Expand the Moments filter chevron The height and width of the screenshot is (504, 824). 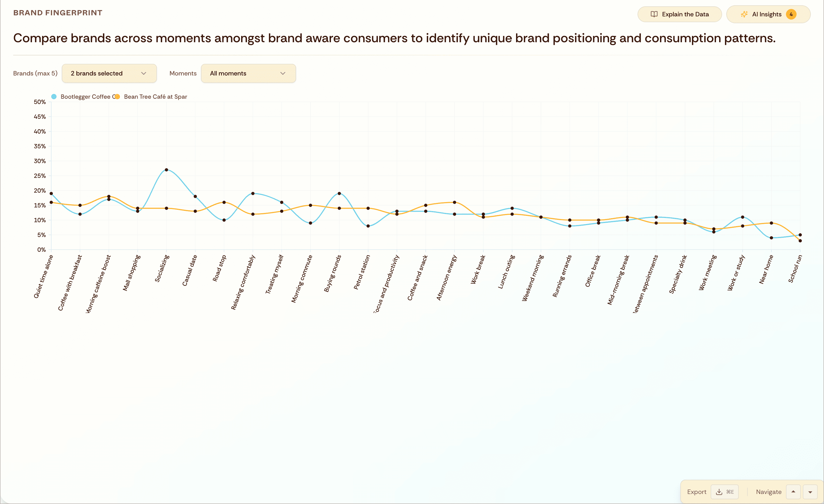pos(283,73)
